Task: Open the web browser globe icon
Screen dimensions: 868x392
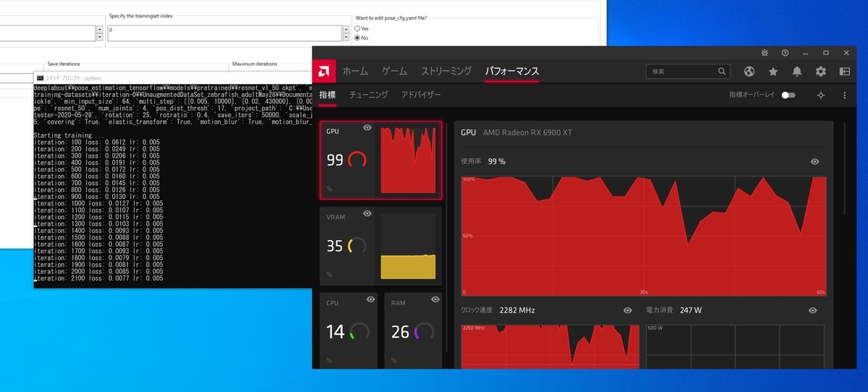Action: pyautogui.click(x=749, y=72)
